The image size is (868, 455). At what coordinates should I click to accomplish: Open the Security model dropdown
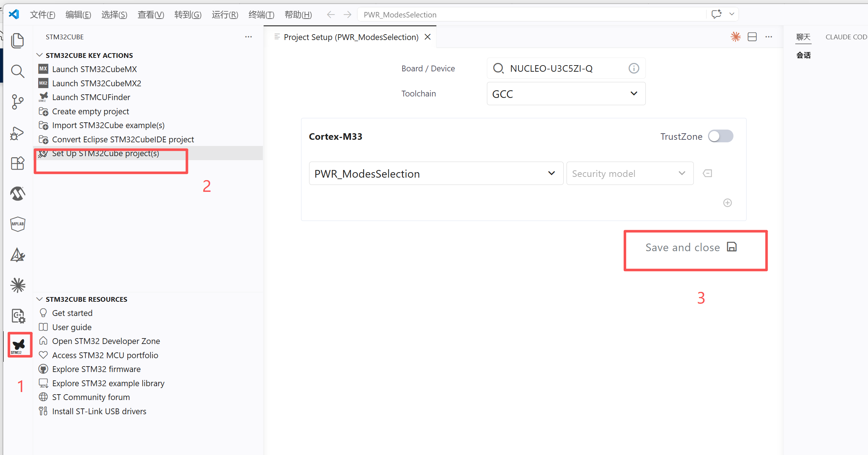[630, 174]
